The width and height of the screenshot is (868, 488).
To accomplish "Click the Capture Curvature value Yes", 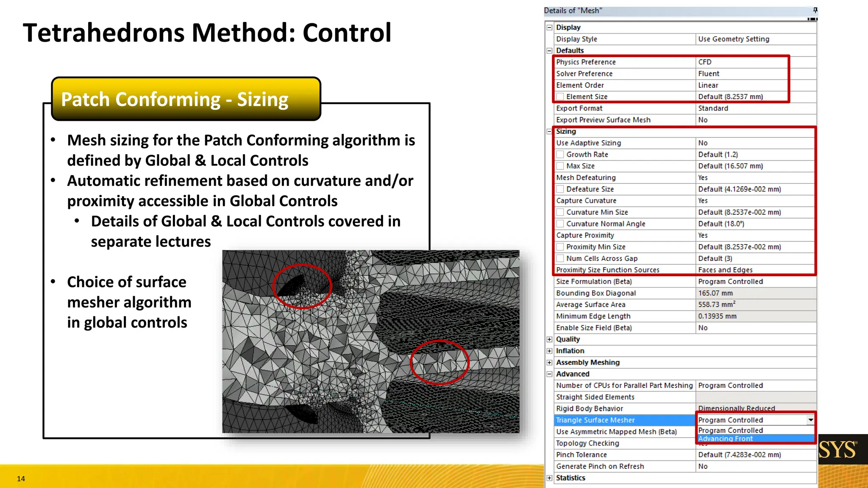I will point(756,201).
